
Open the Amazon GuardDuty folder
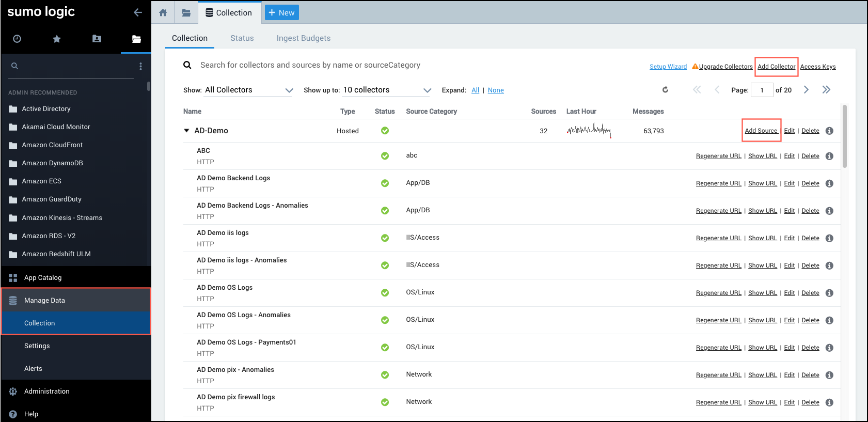pos(52,199)
